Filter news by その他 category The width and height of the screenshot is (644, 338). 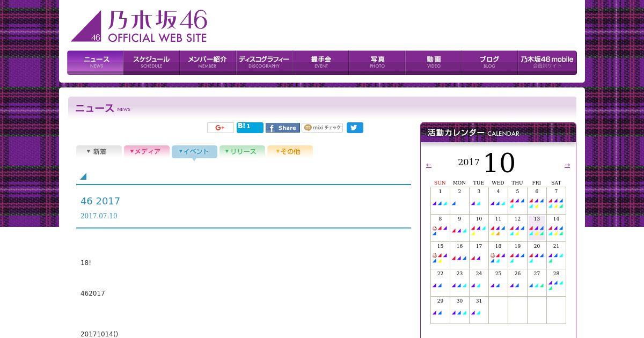(x=290, y=151)
